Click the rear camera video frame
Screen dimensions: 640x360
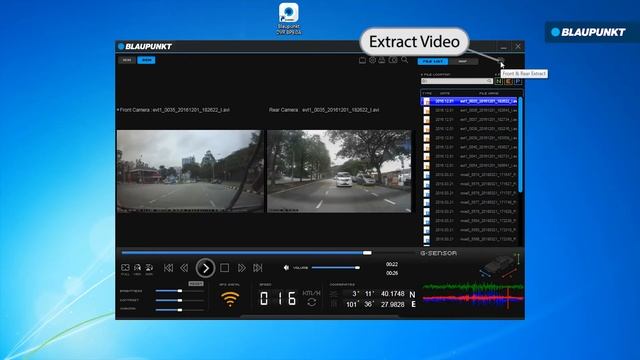339,171
